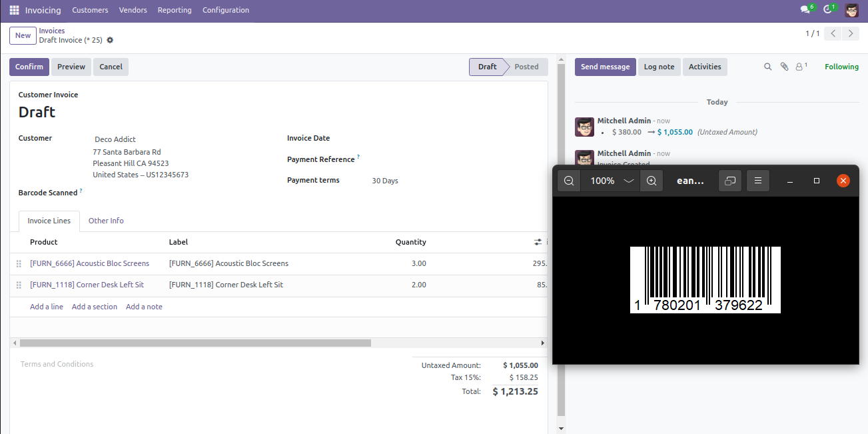Switch to the Other Info tab
This screenshot has width=868, height=434.
pyautogui.click(x=106, y=221)
